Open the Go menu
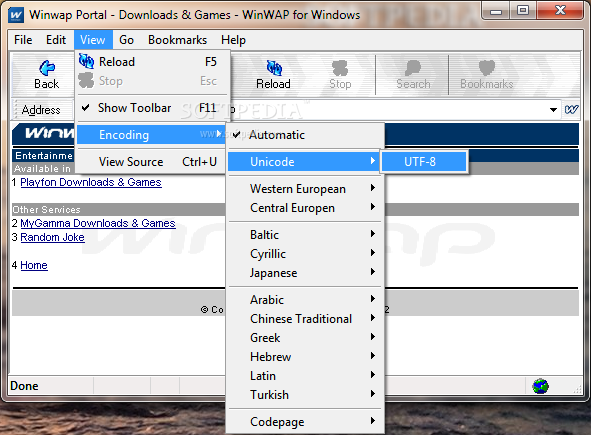 click(x=126, y=40)
